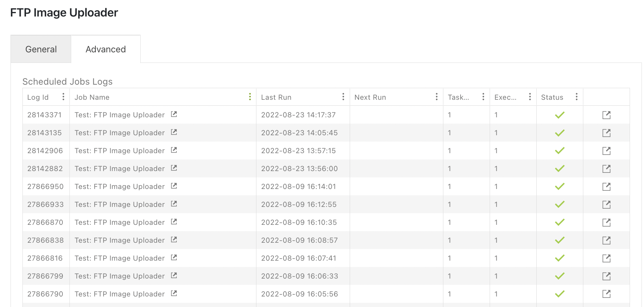Open job link icon for log 27866838

[174, 240]
